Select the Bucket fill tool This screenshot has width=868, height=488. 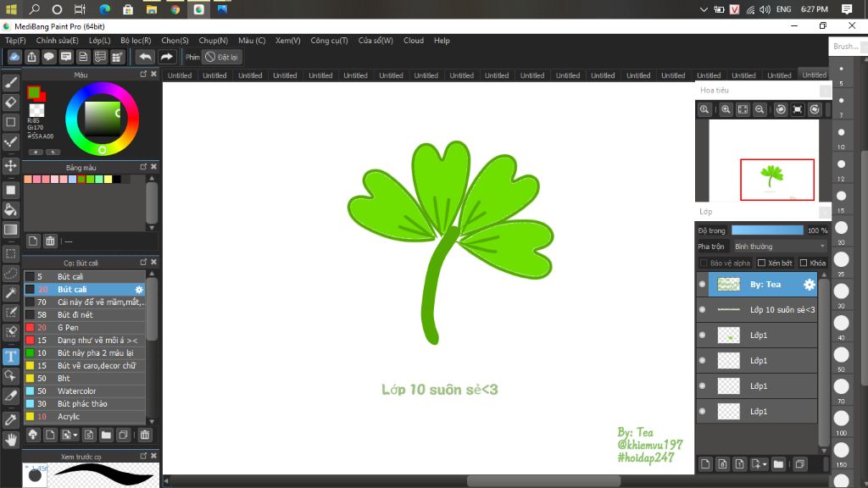[10, 210]
